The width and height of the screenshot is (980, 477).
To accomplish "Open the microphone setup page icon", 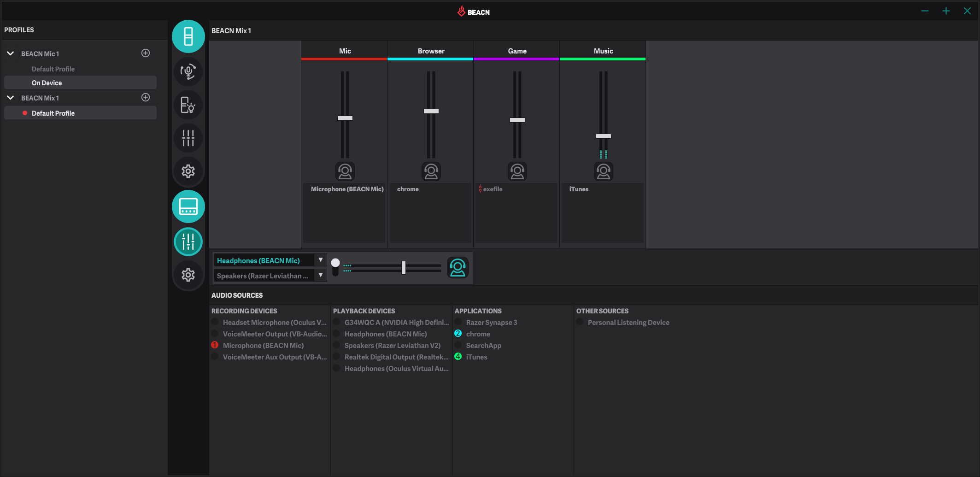I will click(188, 71).
